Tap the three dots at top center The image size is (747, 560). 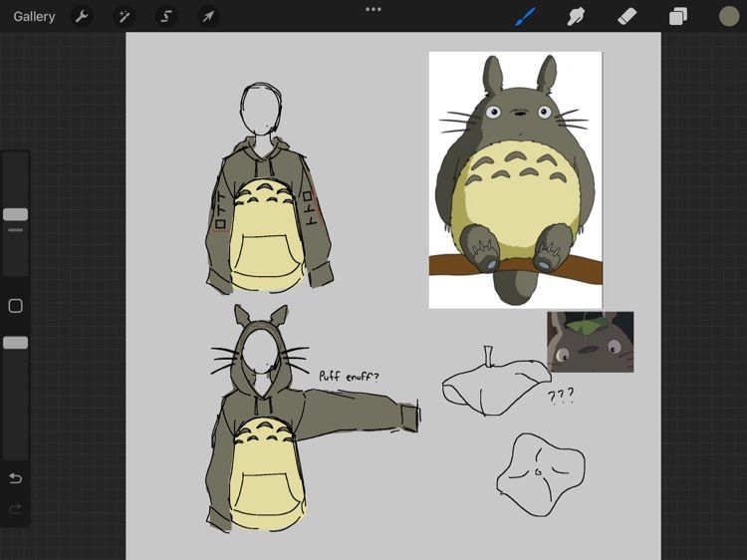pos(373,9)
